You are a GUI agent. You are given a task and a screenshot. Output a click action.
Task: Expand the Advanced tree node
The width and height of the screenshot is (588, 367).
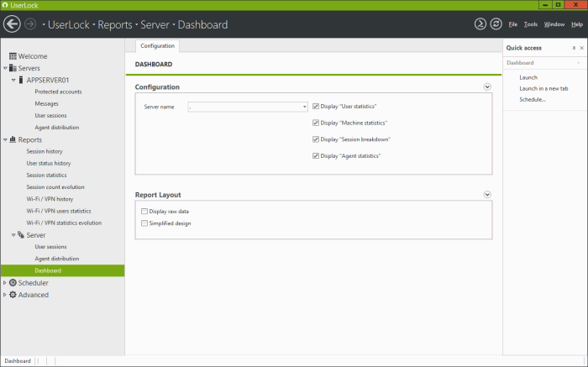click(x=5, y=295)
